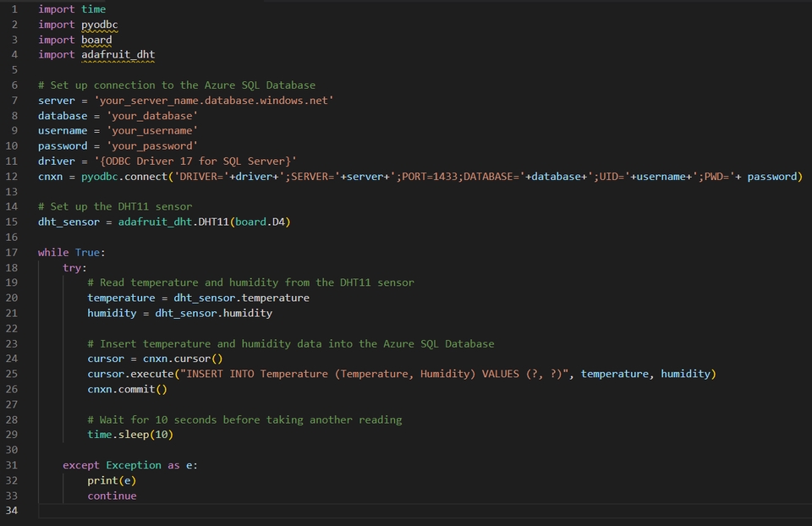The image size is (812, 526).
Task: Click 'commit' on line 26
Action: click(x=137, y=389)
